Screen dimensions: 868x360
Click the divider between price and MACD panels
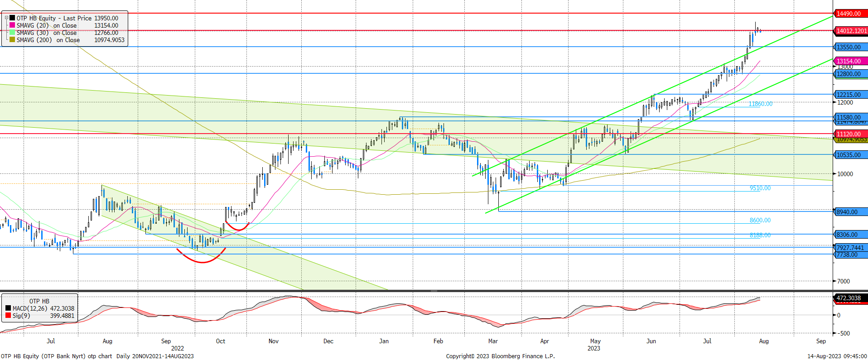pyautogui.click(x=434, y=291)
